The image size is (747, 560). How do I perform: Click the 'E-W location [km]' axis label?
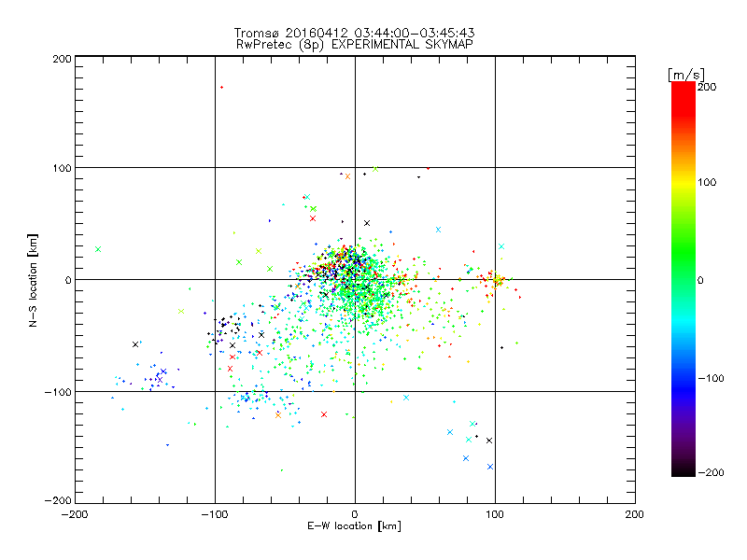(354, 526)
